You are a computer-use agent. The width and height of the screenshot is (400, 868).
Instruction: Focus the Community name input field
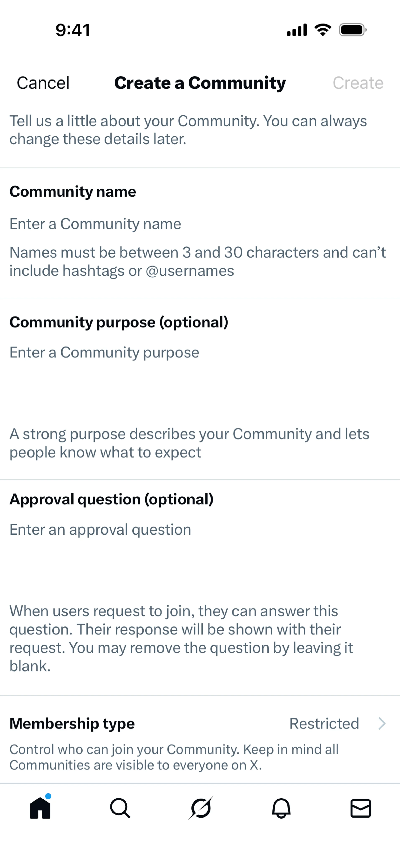199,224
